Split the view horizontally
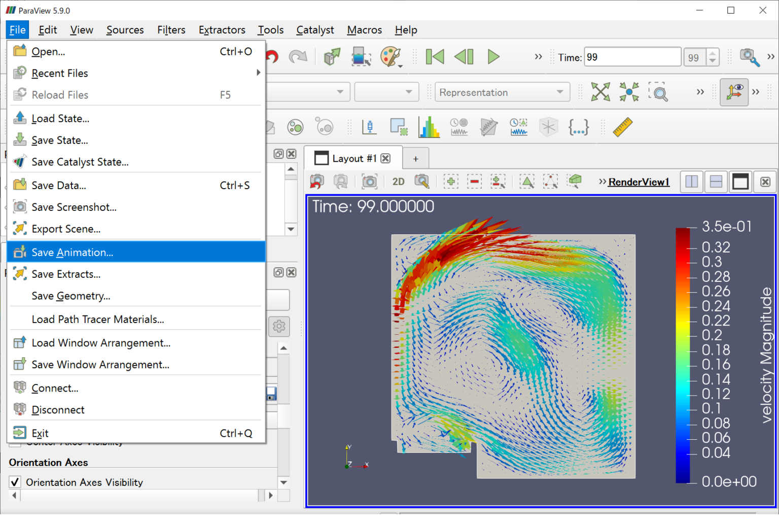This screenshot has height=532, width=779. click(691, 182)
